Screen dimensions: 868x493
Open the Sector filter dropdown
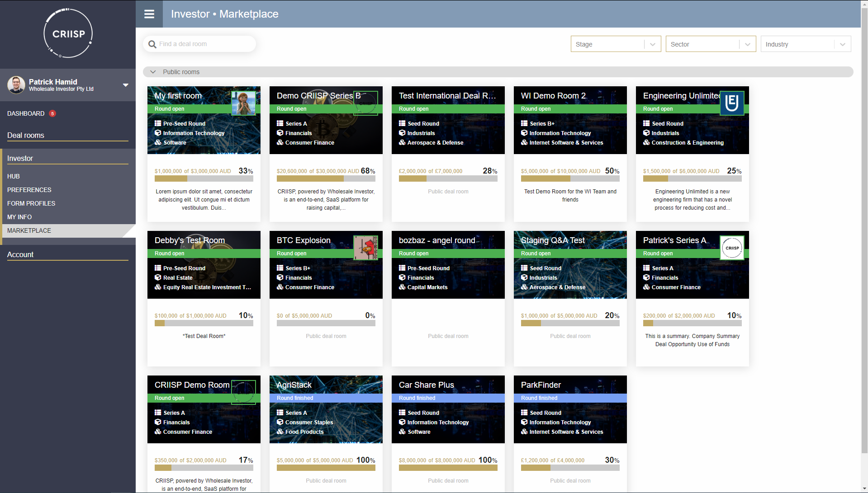(711, 44)
